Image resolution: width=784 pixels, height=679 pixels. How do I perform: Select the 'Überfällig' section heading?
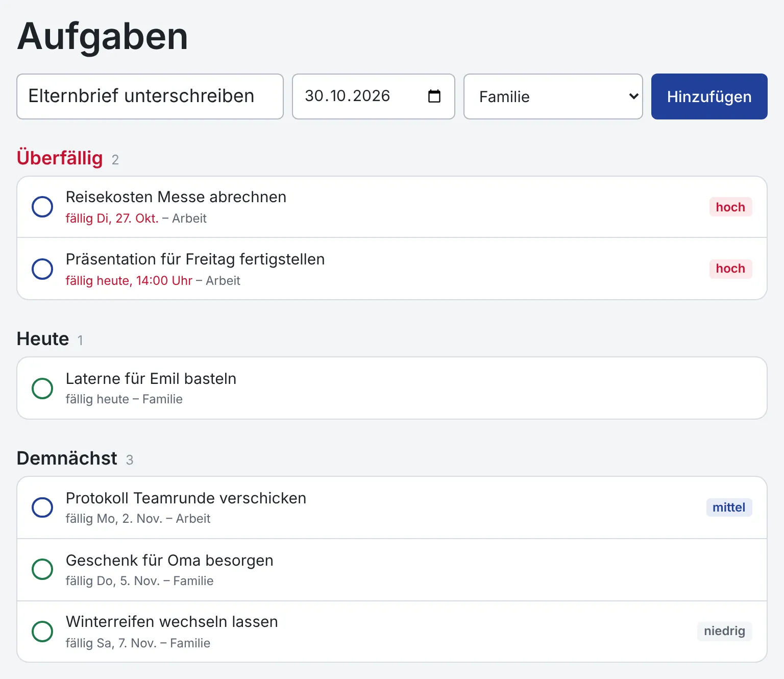tap(60, 158)
